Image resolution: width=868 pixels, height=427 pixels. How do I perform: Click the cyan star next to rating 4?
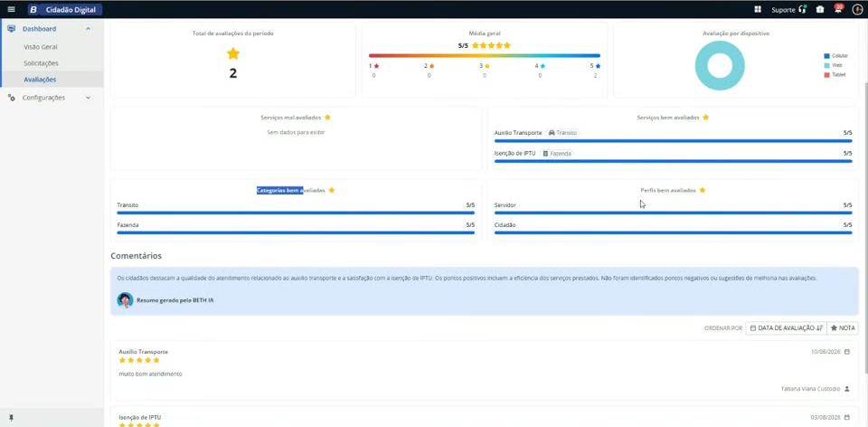tap(542, 66)
